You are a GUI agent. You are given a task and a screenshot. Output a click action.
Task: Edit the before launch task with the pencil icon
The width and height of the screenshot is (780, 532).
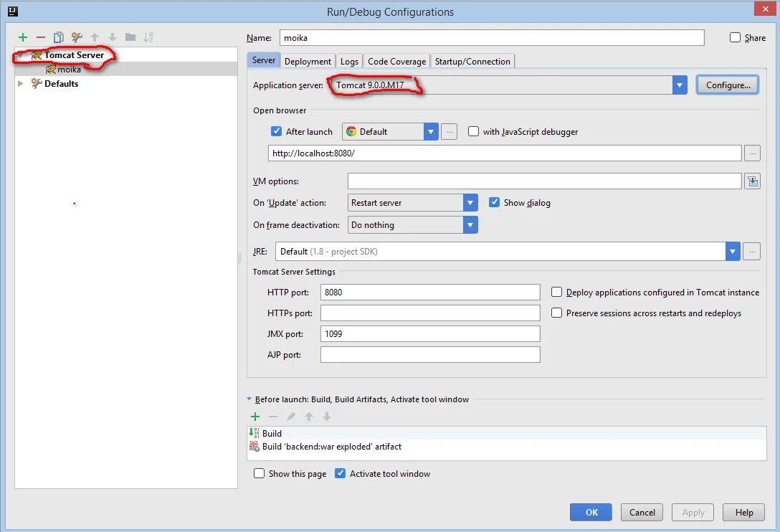[x=291, y=417]
